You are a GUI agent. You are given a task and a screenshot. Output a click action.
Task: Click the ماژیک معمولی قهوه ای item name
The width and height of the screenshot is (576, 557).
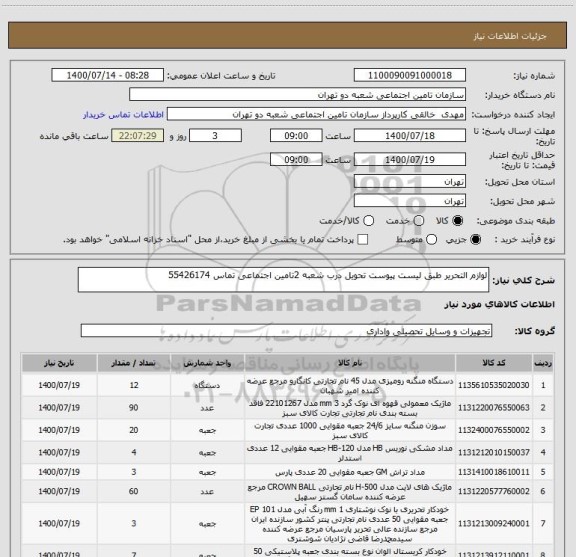(x=350, y=408)
